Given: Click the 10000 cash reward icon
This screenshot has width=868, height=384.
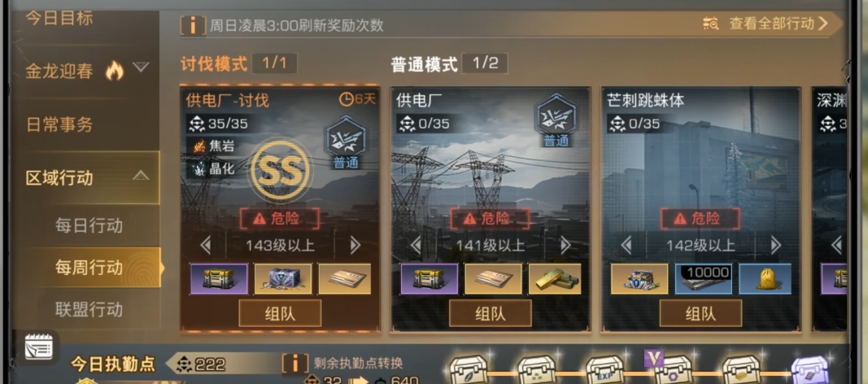Looking at the screenshot, I should tap(703, 279).
